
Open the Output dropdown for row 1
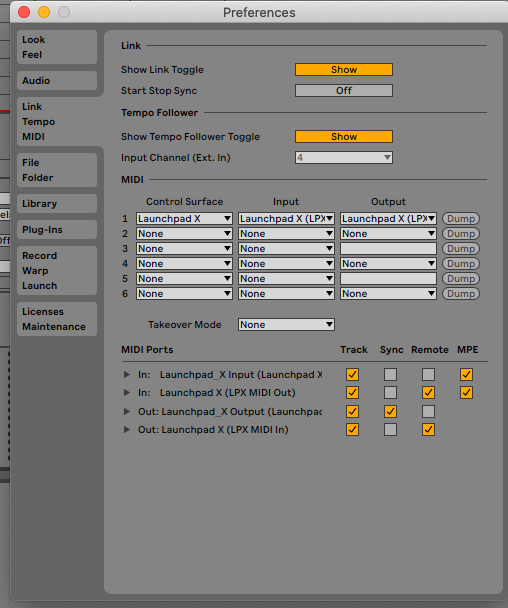coord(388,219)
